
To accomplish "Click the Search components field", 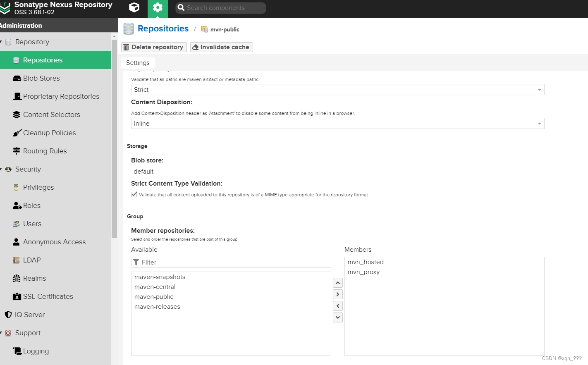I will (x=221, y=8).
